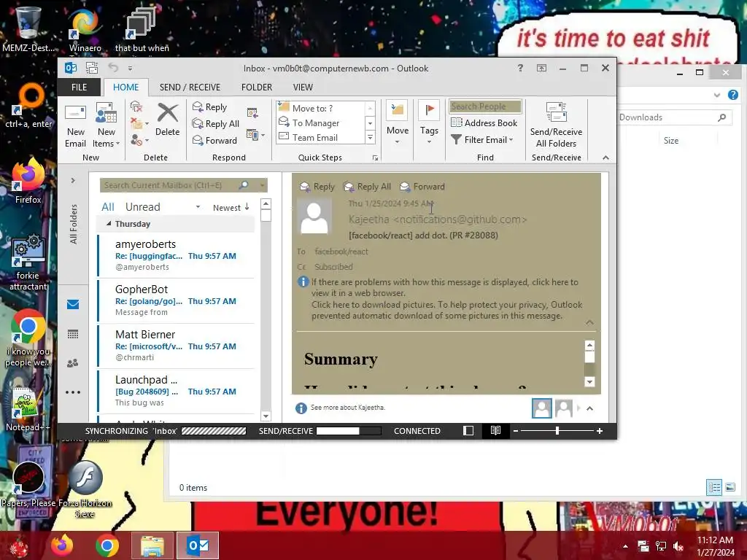
Task: Click the zoom out minus button
Action: [x=516, y=430]
